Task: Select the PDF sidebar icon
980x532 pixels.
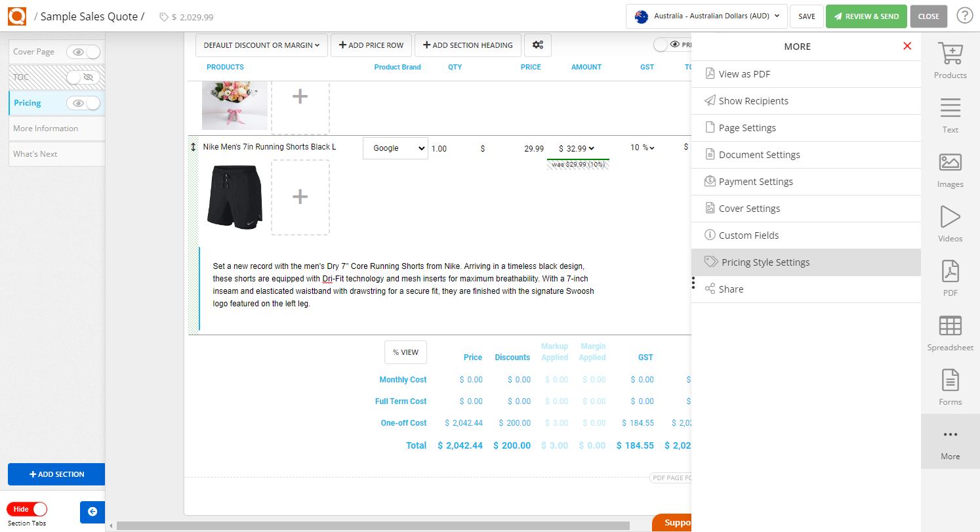Action: [x=950, y=277]
